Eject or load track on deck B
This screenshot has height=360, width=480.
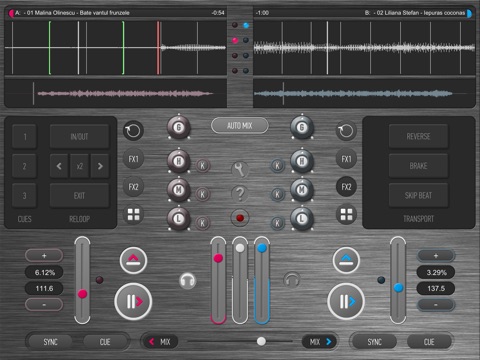click(x=346, y=260)
